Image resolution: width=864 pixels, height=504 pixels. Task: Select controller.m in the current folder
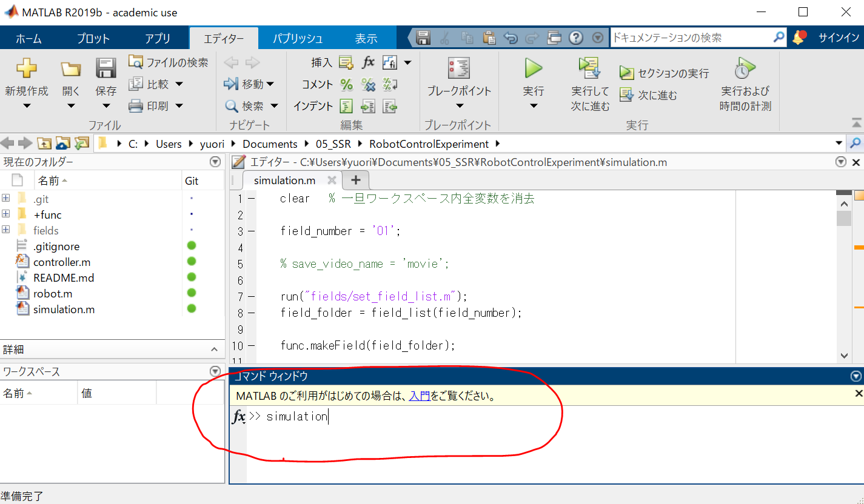point(63,262)
